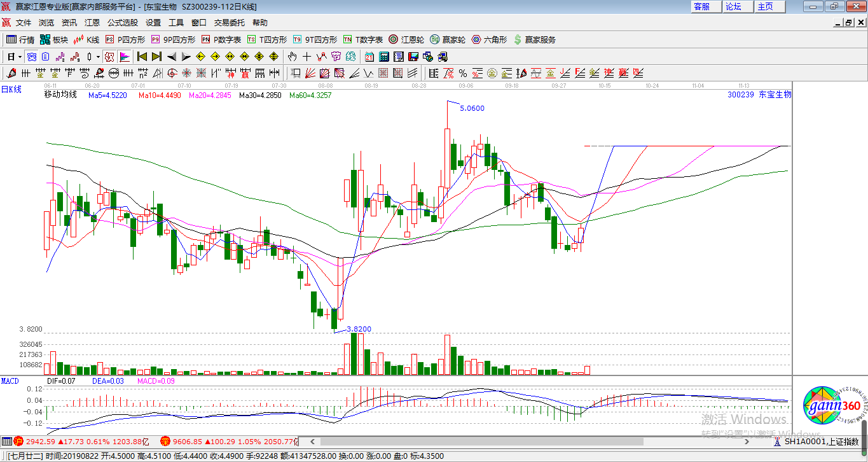
Task: Open T数字表 time number table
Action: (x=363, y=39)
